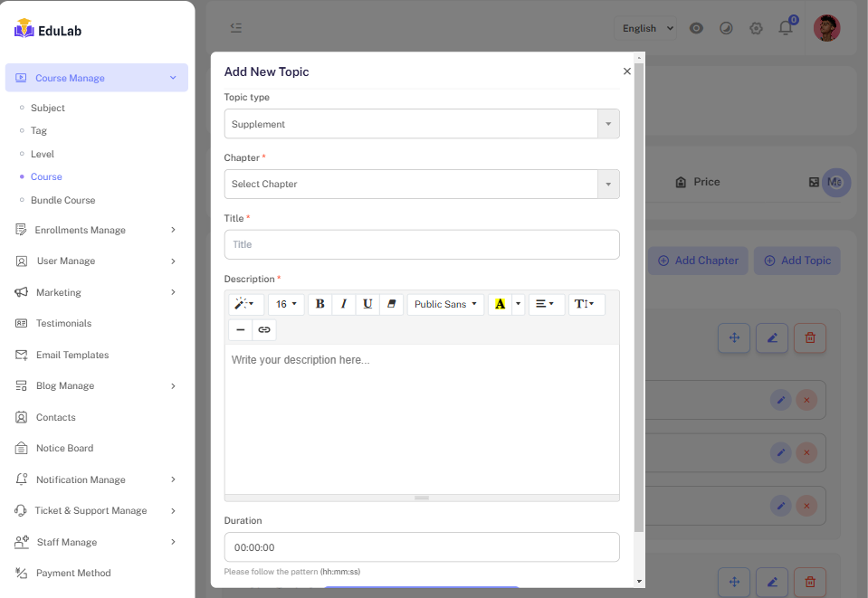Open the Public Sans font family dropdown
The image size is (868, 598).
click(445, 304)
